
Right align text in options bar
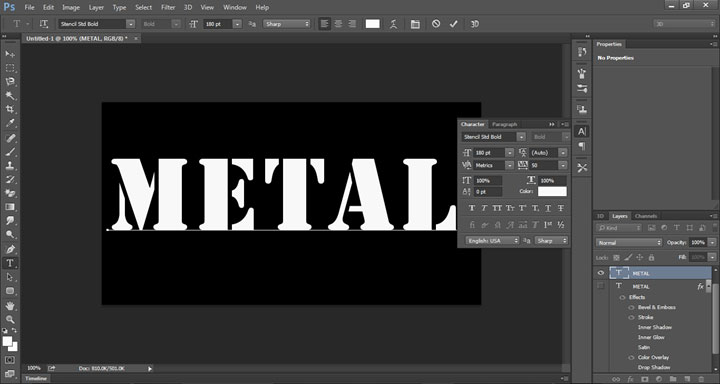pyautogui.click(x=352, y=24)
